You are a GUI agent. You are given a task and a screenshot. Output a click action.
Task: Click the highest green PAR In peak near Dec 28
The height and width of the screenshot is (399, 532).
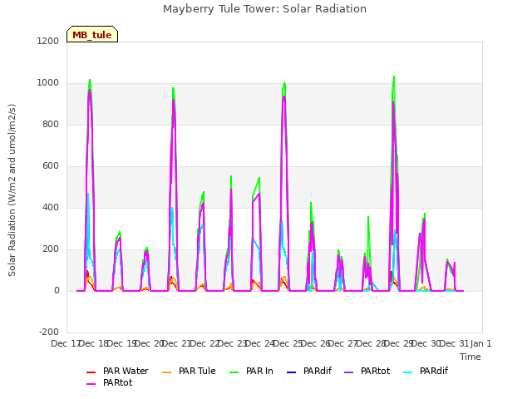[394, 76]
